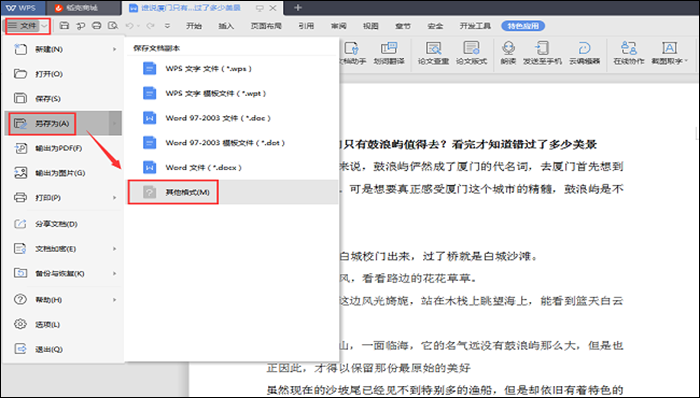Click the 输出为图片(G) icon
This screenshot has height=398, width=700.
[21, 173]
